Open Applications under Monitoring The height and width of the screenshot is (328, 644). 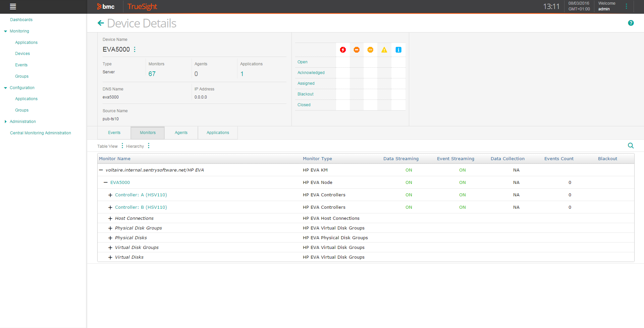click(x=26, y=43)
